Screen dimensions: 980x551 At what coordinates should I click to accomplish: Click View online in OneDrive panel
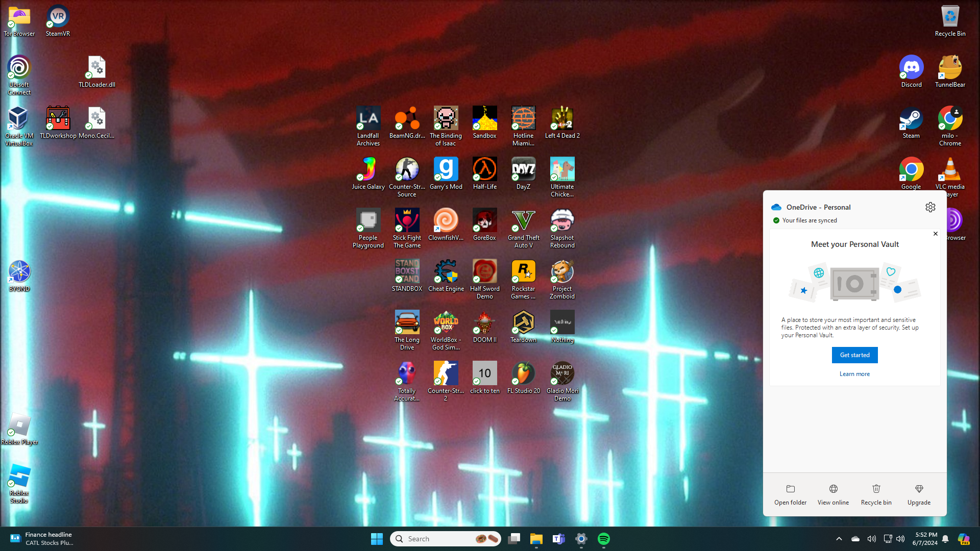click(x=833, y=494)
